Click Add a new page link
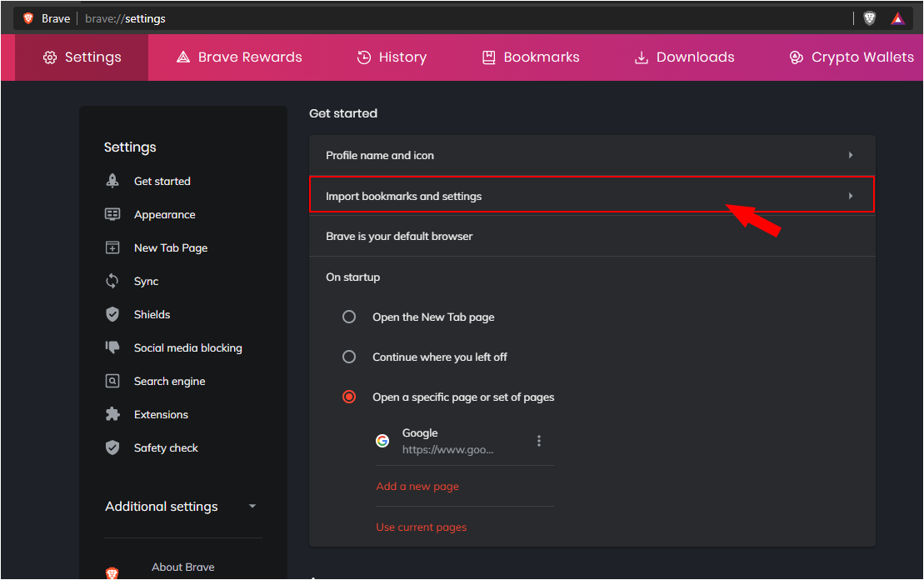 (417, 487)
